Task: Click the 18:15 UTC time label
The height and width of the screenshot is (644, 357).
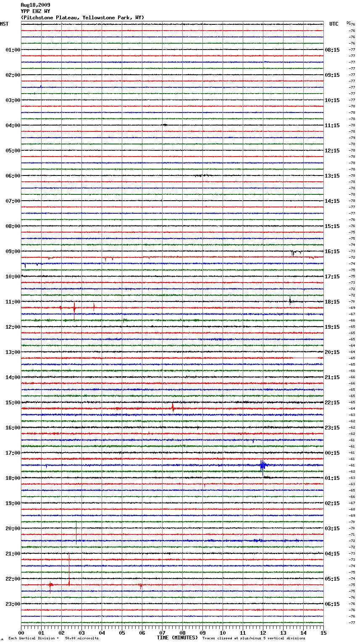Action: [x=332, y=302]
